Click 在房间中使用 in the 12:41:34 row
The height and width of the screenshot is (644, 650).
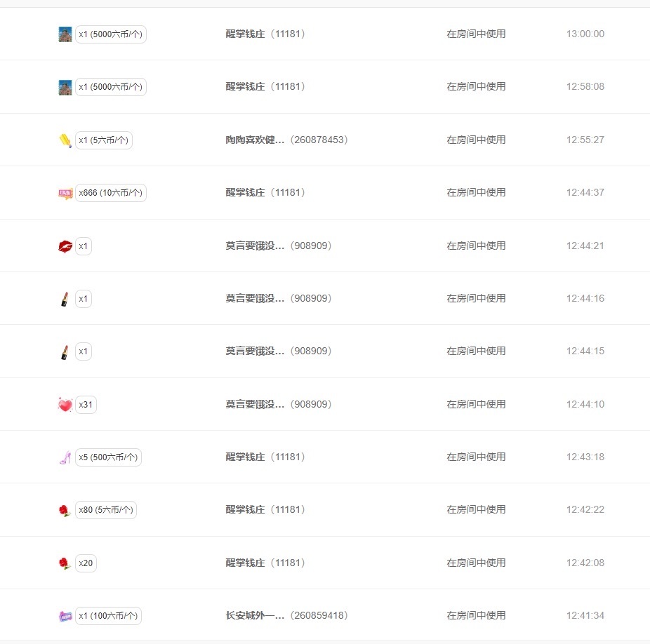(x=476, y=615)
